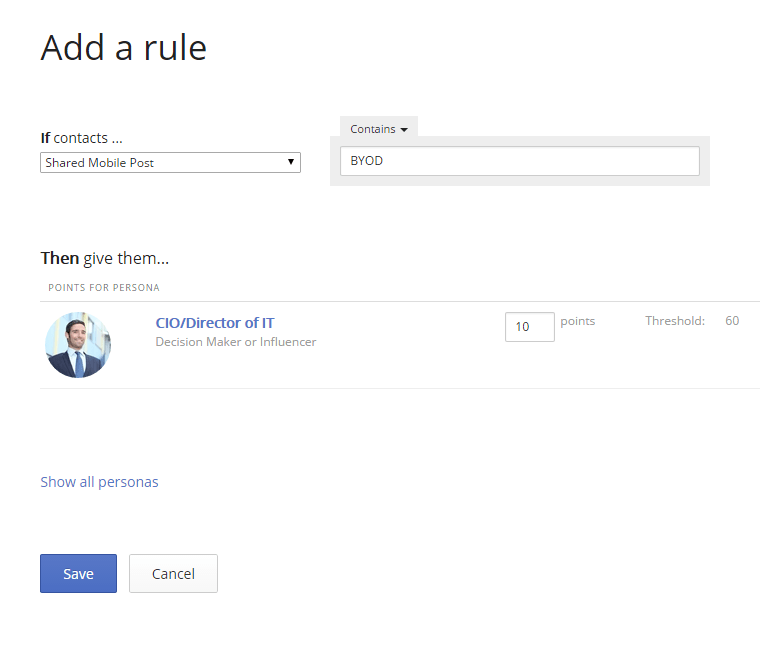
Task: Click the POINTS FOR PERSONA column header
Action: coord(104,288)
